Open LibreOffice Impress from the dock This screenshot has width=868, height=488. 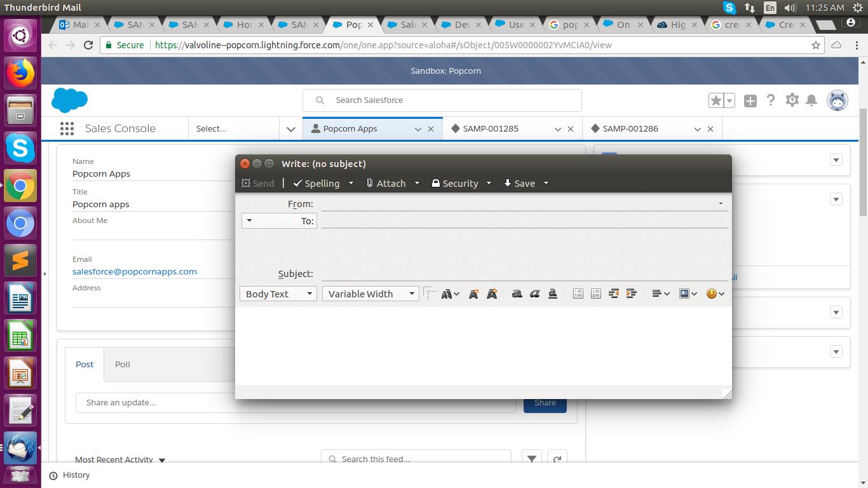[x=20, y=373]
